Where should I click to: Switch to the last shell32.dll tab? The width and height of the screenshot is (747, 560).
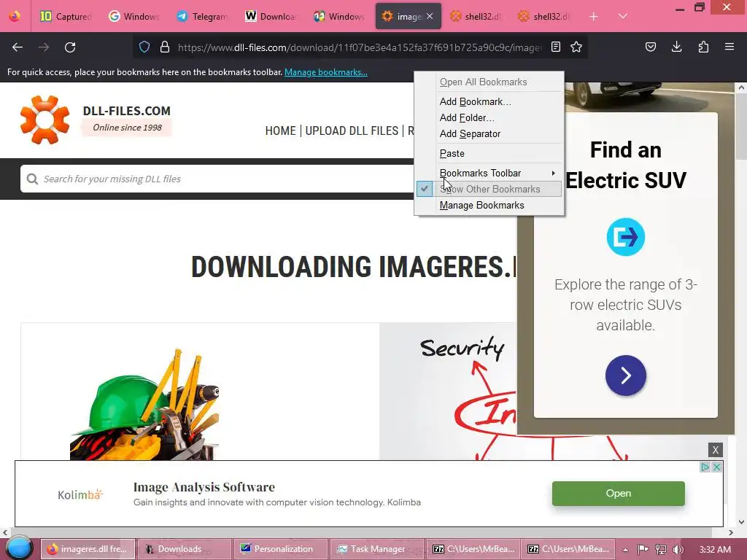(544, 16)
